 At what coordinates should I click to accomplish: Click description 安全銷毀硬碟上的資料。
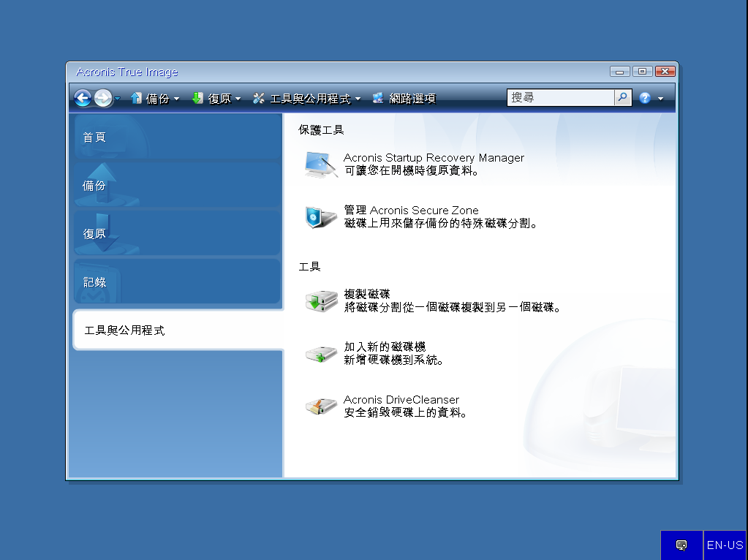[x=406, y=412]
